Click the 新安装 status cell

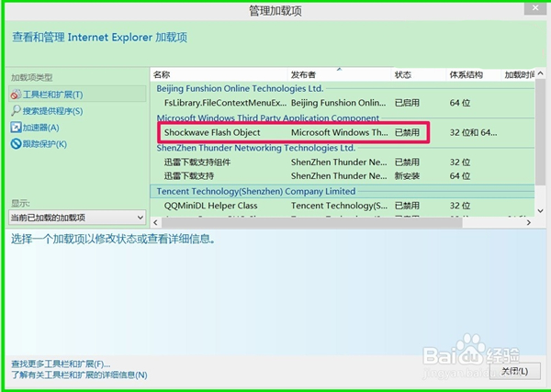pos(407,176)
